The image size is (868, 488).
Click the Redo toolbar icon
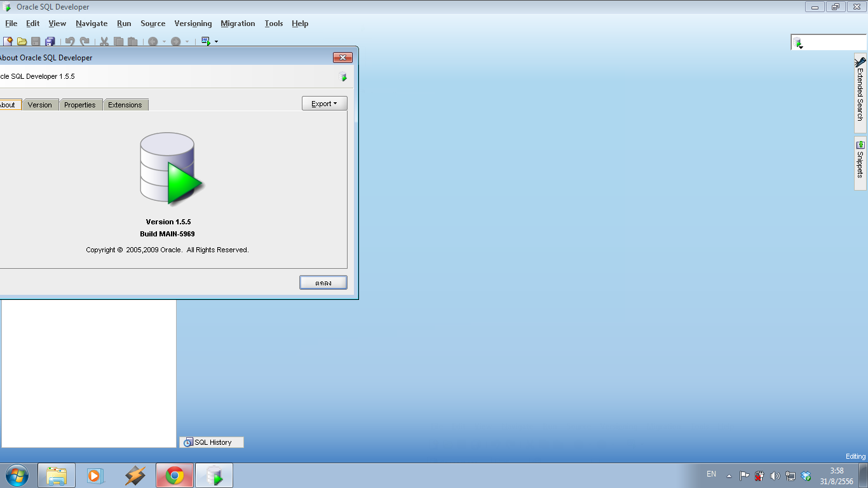(x=85, y=41)
